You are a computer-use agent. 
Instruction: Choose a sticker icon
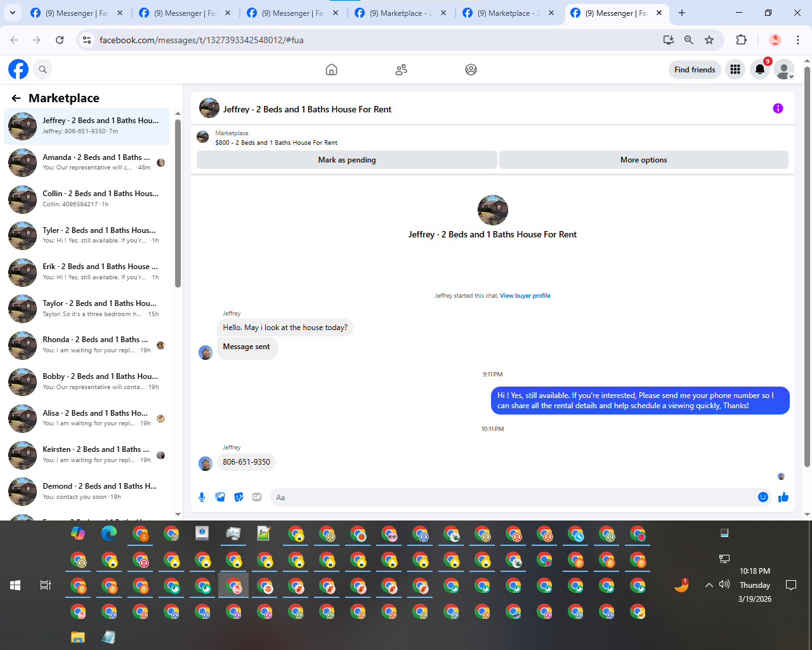coord(239,497)
